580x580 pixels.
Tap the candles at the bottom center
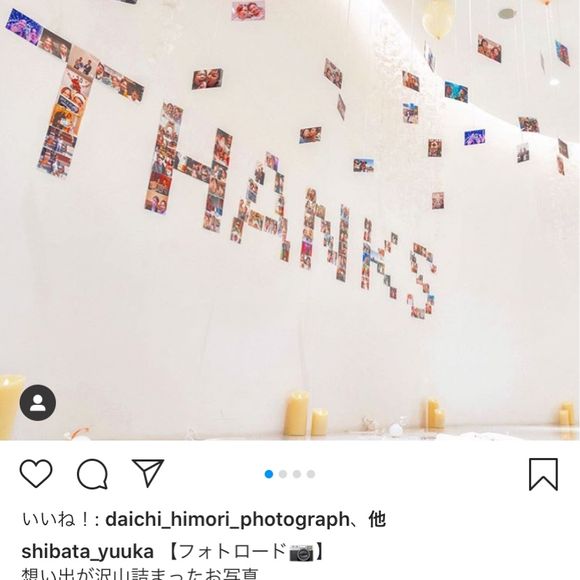pos(306,414)
